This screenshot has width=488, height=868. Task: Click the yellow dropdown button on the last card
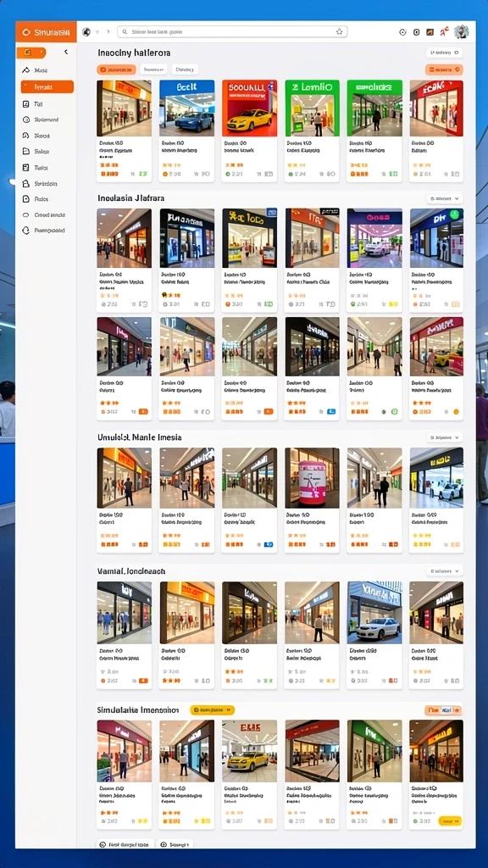pyautogui.click(x=450, y=821)
